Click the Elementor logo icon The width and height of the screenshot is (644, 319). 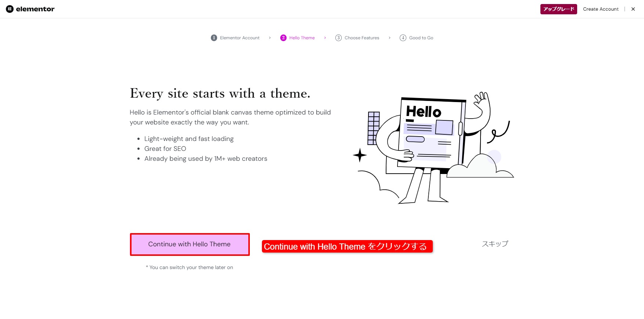click(10, 9)
